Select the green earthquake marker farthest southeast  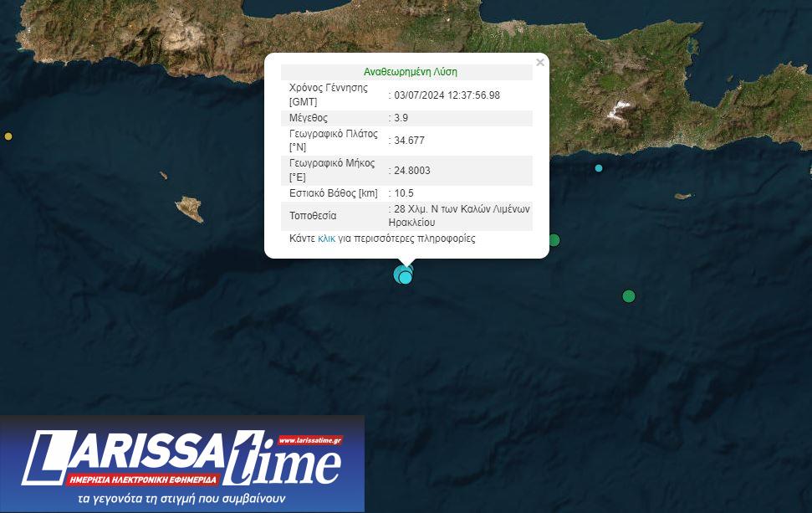[629, 295]
